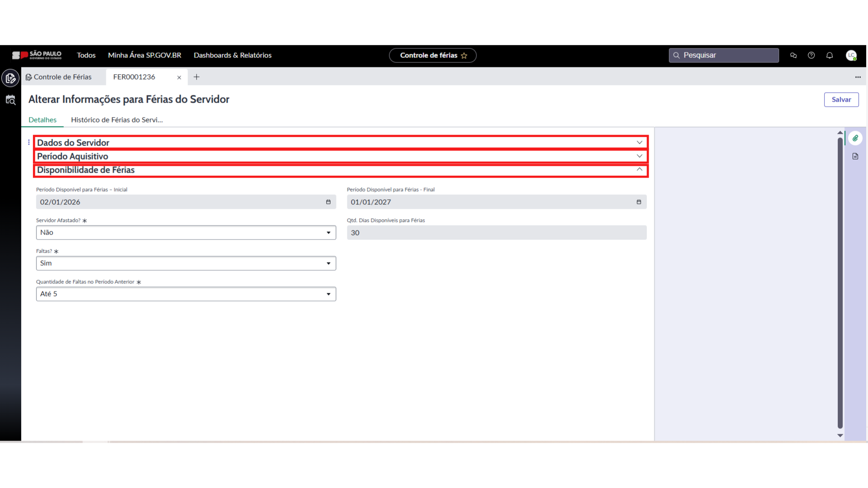The image size is (868, 488).
Task: Expand the Período Aquisitivo section
Action: pyautogui.click(x=639, y=156)
